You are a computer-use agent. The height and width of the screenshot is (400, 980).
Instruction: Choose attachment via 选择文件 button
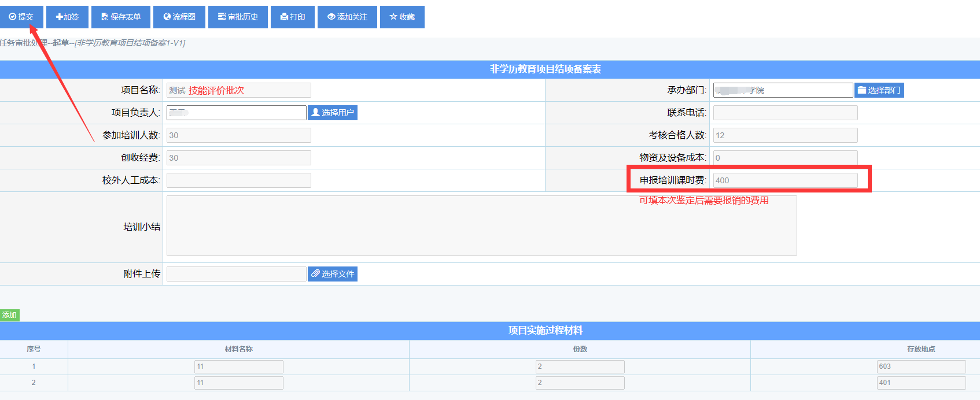coord(333,274)
